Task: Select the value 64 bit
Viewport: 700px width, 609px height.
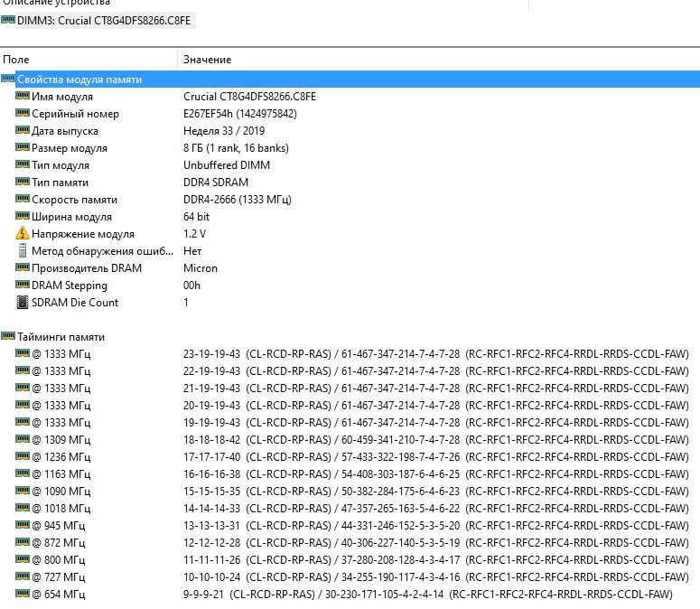Action: pos(196,217)
